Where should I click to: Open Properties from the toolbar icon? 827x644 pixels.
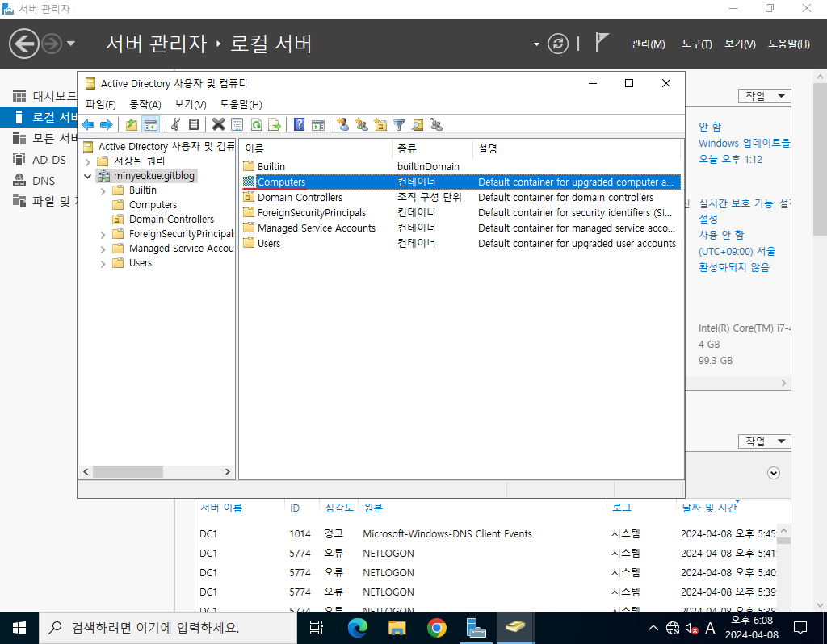237,125
